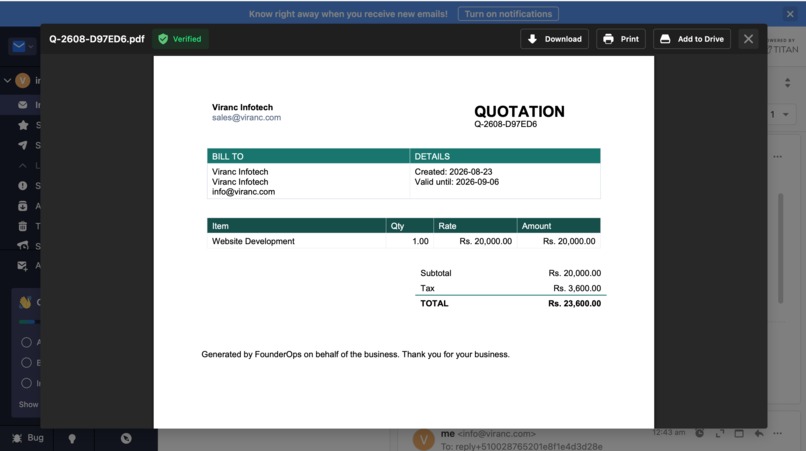Click quotation number Q-2608-D97ED6 in document
The image size is (806, 451).
pos(505,124)
